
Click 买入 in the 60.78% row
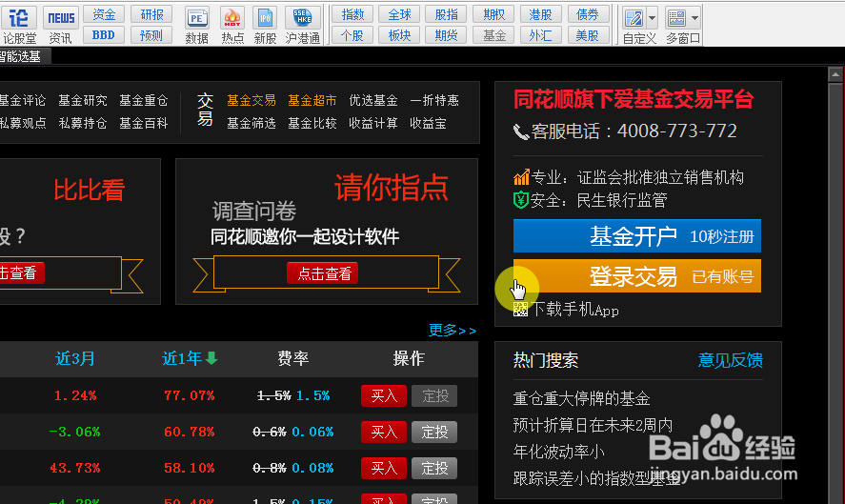[x=384, y=432]
